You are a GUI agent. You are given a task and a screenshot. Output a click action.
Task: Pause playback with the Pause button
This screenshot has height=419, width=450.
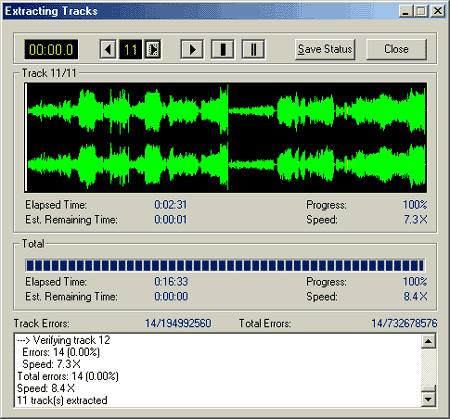tap(253, 49)
